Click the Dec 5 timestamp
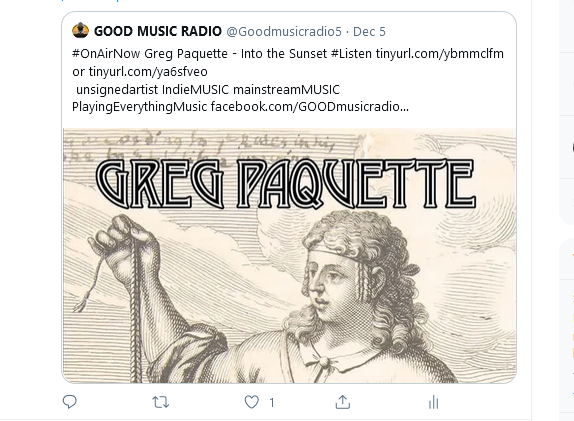 point(369,32)
